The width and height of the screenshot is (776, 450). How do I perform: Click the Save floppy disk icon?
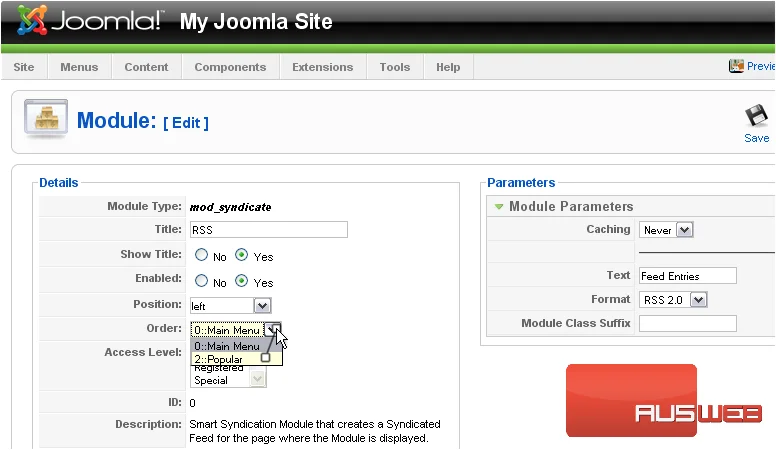(x=756, y=116)
